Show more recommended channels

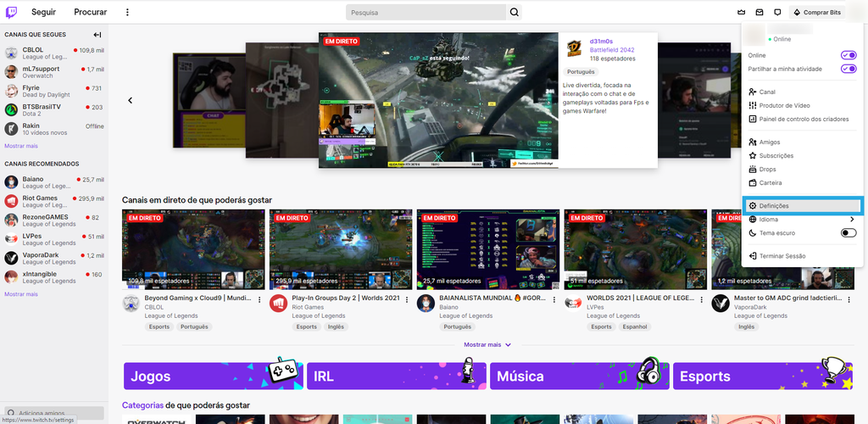21,294
